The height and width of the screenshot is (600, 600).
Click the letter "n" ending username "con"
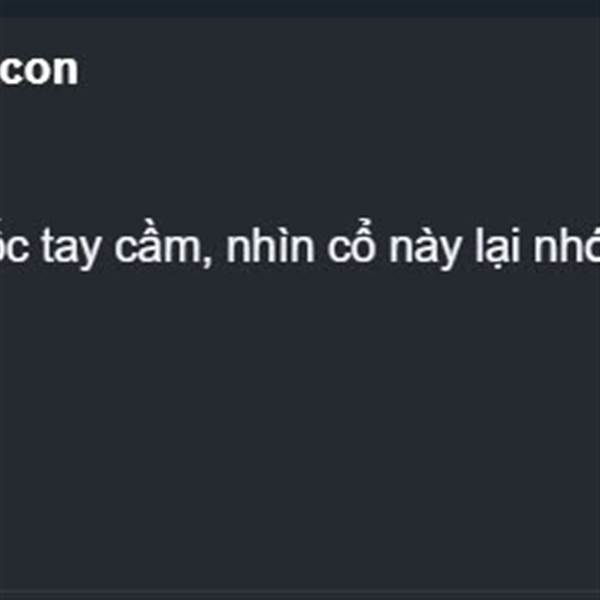[65, 73]
